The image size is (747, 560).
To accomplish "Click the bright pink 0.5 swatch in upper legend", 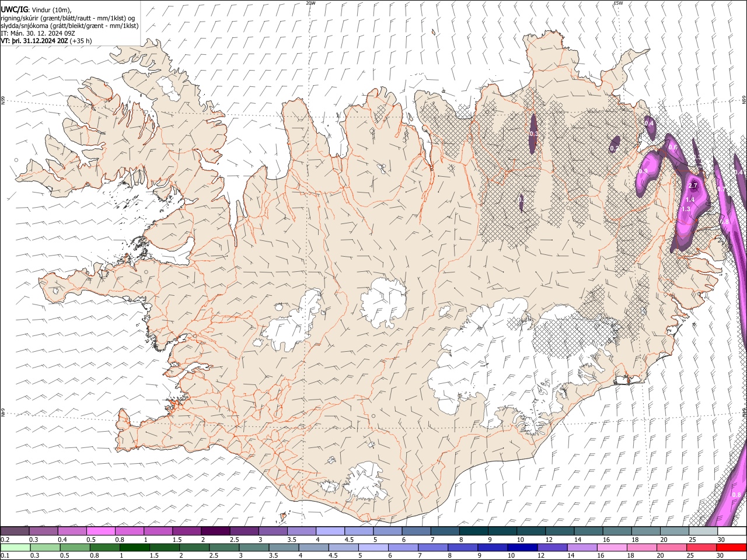I will pos(100,531).
